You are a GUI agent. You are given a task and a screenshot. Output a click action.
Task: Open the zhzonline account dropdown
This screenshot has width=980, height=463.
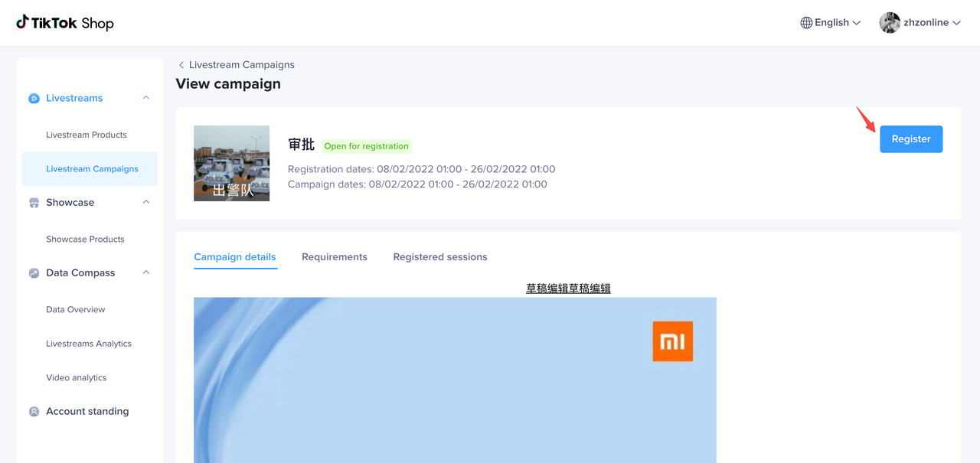(931, 23)
